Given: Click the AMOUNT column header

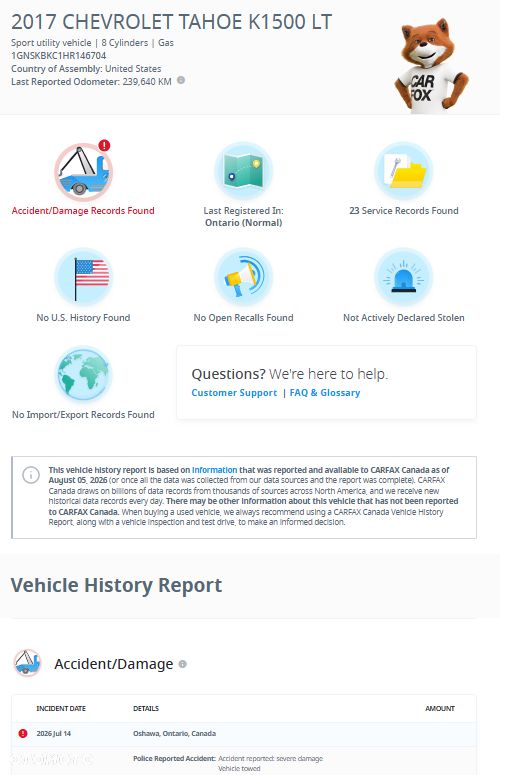Looking at the screenshot, I should (440, 708).
